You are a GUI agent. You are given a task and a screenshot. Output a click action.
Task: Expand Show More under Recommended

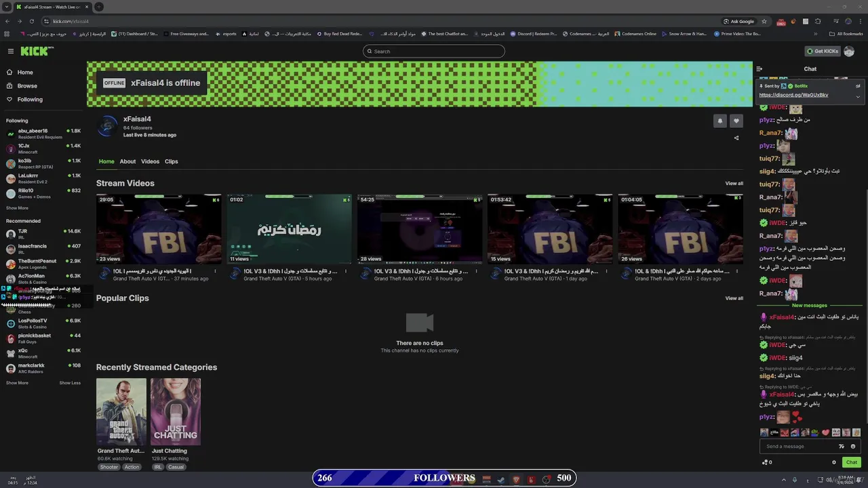pyautogui.click(x=17, y=383)
